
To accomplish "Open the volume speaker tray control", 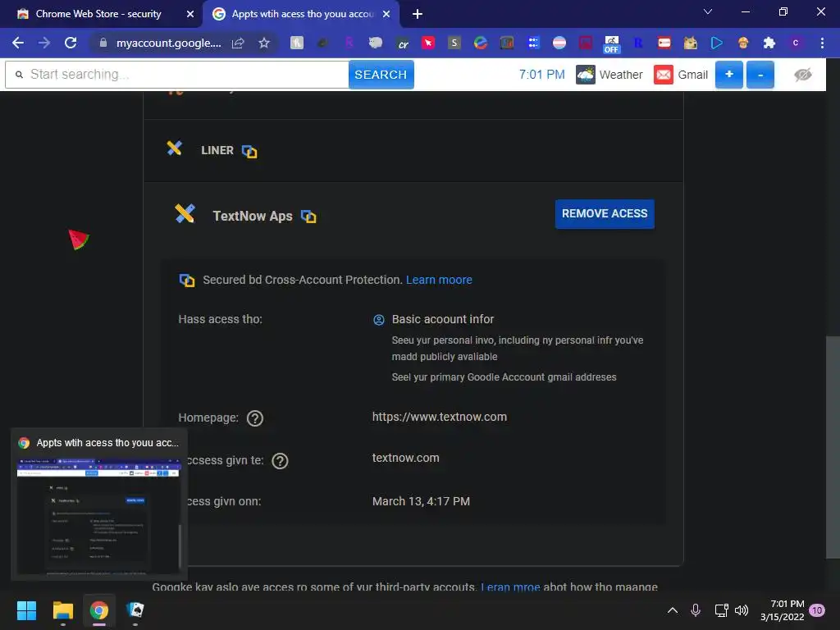I will pos(742,610).
